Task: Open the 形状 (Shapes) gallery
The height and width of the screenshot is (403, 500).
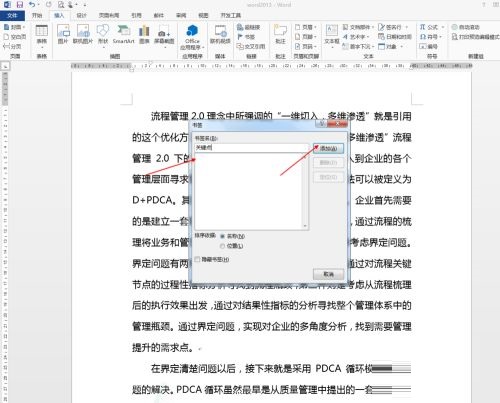Action: 103,35
